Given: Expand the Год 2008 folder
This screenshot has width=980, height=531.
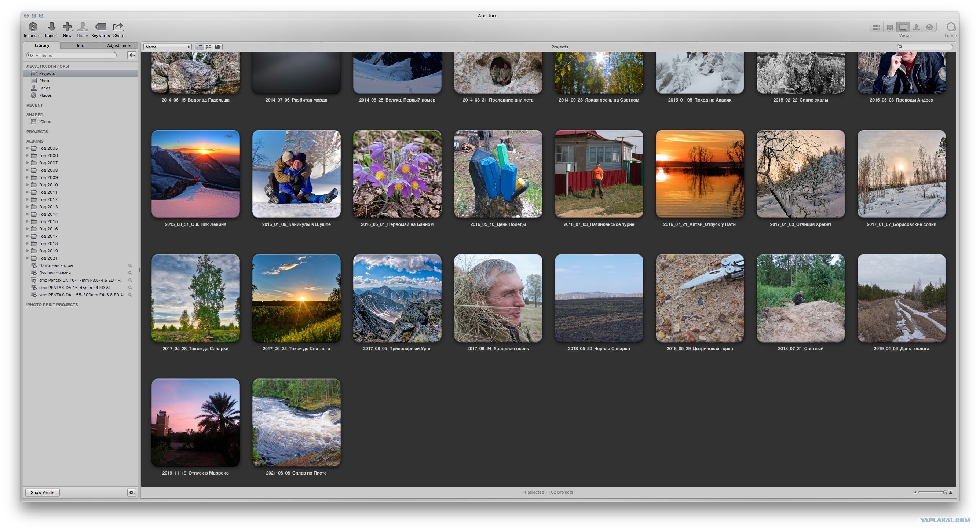Looking at the screenshot, I should (28, 170).
